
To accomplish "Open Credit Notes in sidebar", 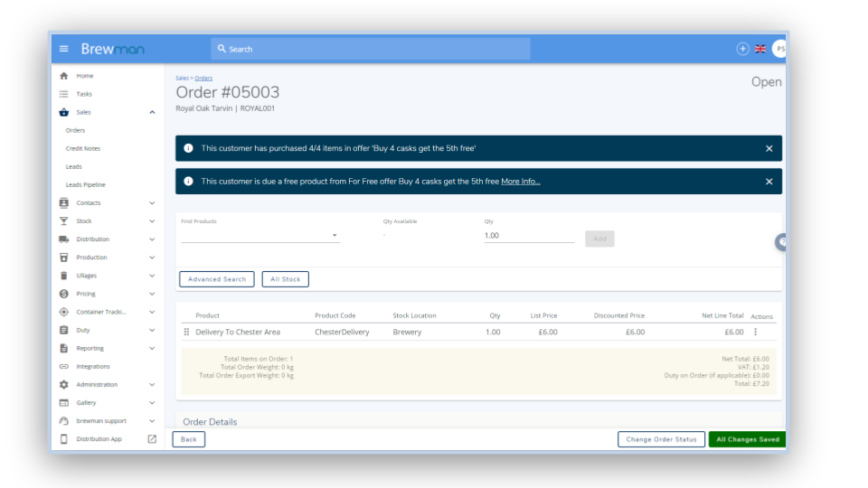I will click(83, 148).
